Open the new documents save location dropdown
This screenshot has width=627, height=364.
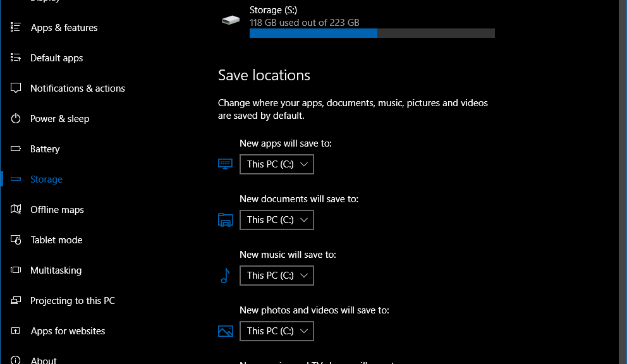[276, 219]
